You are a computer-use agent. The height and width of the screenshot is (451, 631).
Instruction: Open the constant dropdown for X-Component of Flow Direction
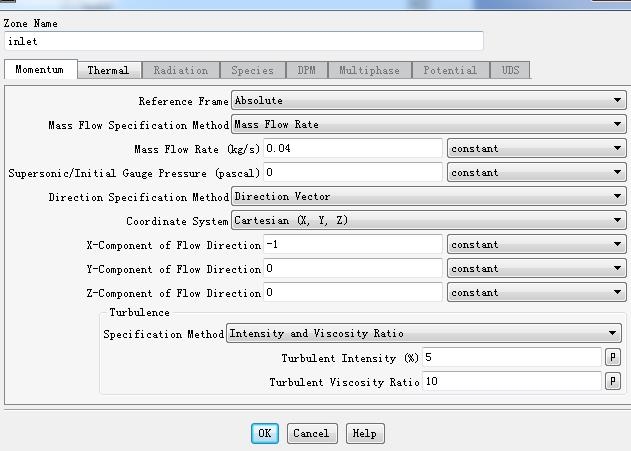(536, 245)
